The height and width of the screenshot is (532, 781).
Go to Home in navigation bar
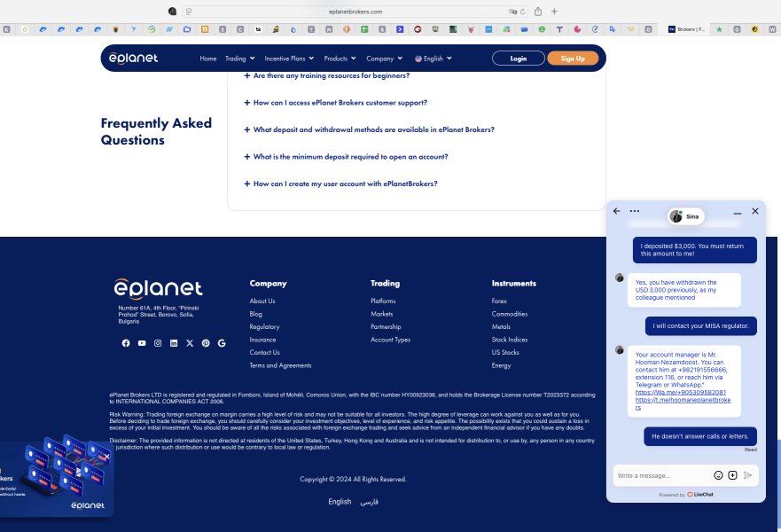[x=208, y=59]
